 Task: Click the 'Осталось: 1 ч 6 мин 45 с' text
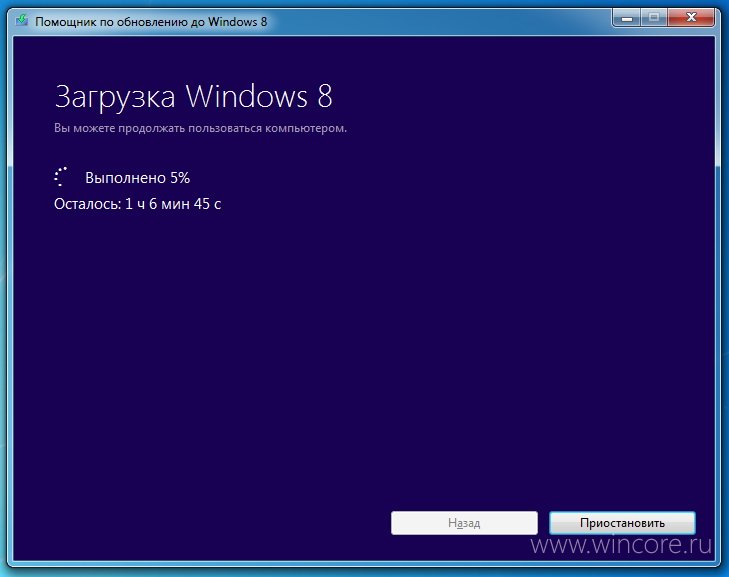[138, 204]
